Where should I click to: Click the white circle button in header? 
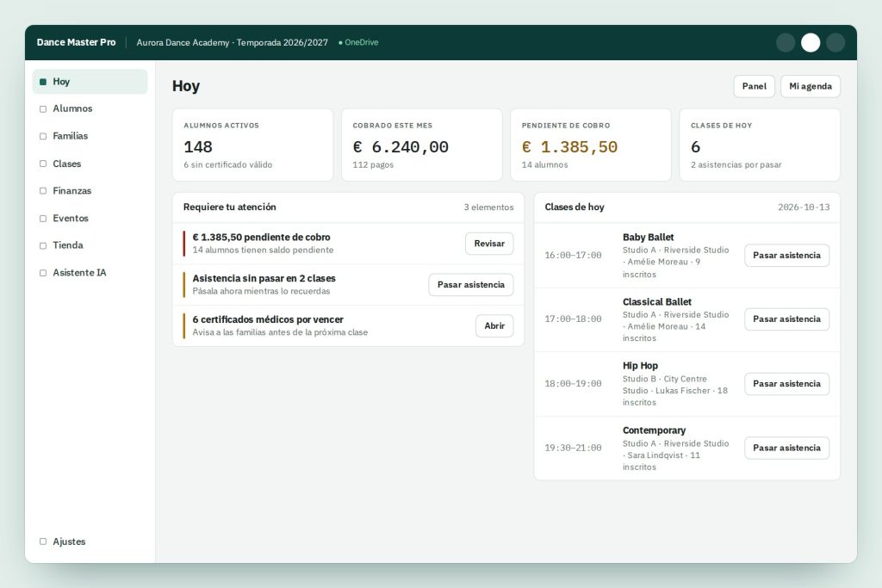tap(811, 43)
